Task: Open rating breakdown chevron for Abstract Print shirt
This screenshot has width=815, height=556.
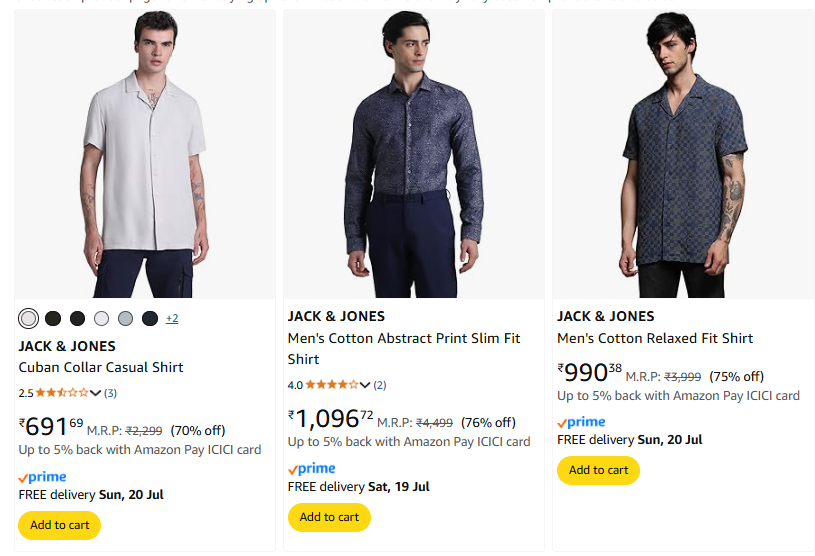Action: tap(365, 385)
